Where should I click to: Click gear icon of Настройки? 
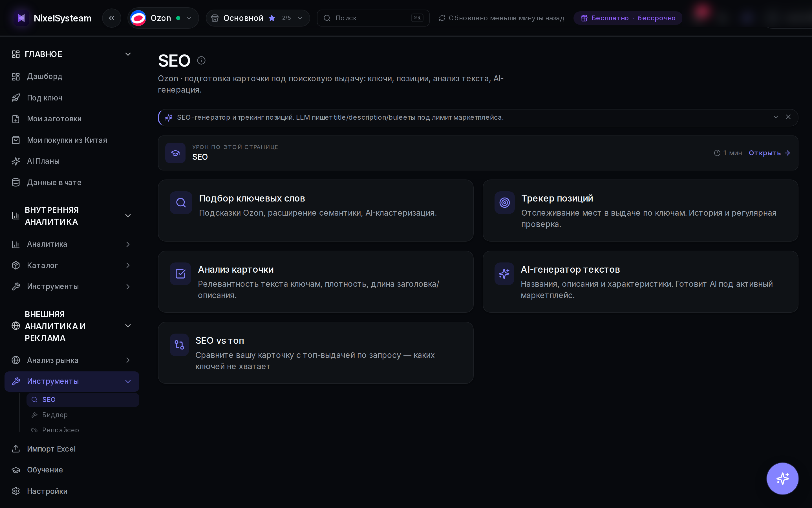[x=16, y=491]
